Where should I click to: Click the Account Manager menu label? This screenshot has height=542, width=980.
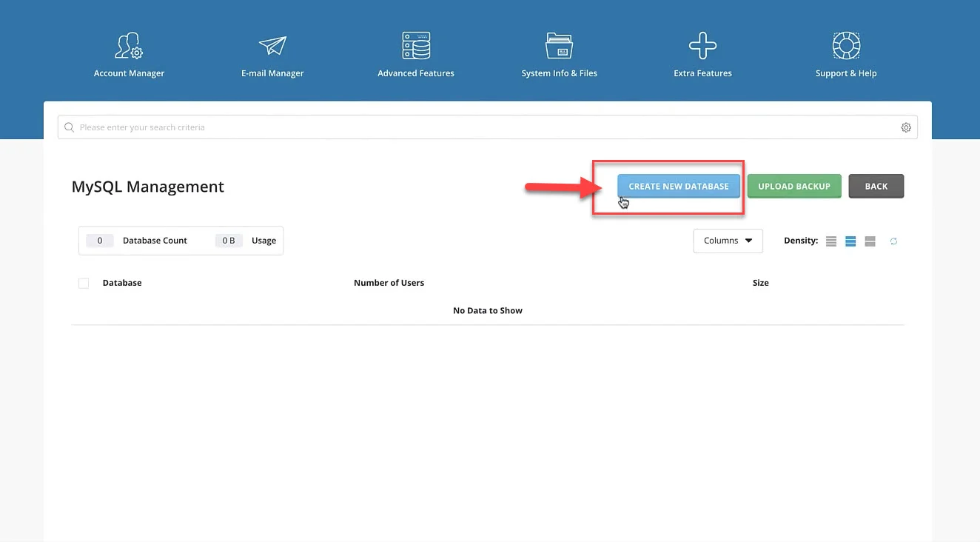coord(129,73)
